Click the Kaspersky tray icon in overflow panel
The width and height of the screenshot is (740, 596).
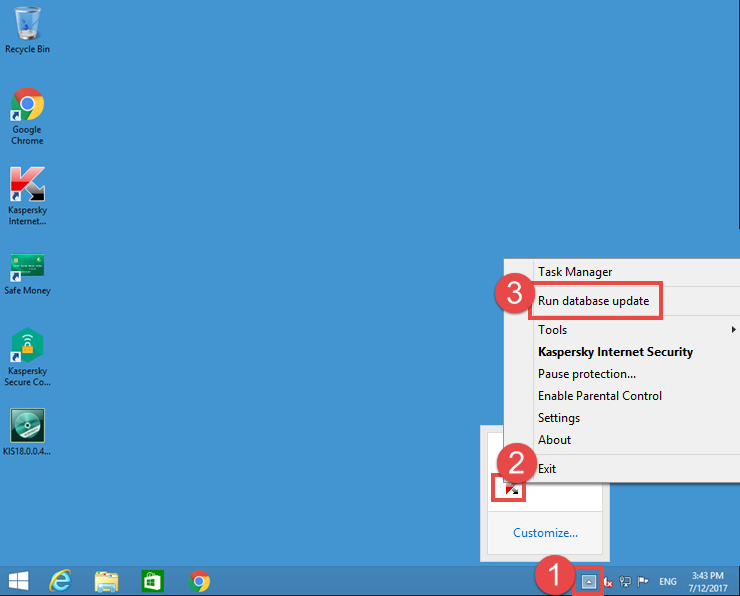511,488
